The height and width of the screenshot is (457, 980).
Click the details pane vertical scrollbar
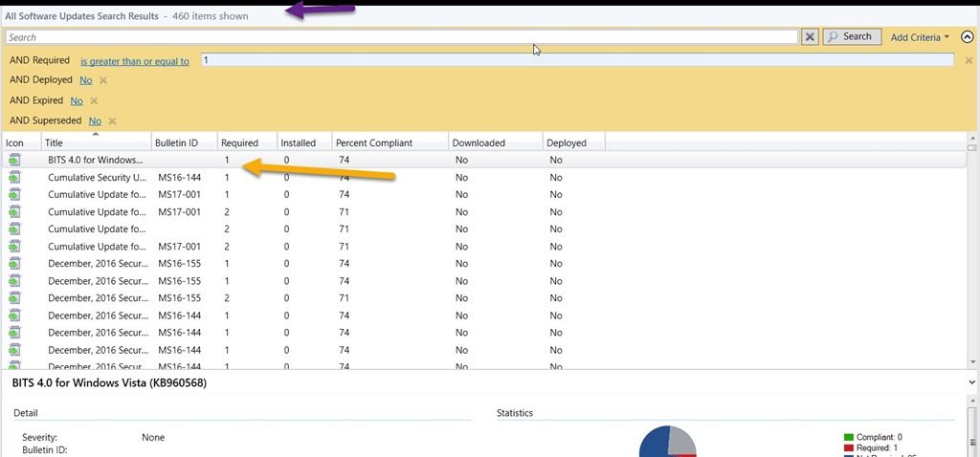pyautogui.click(x=972, y=431)
